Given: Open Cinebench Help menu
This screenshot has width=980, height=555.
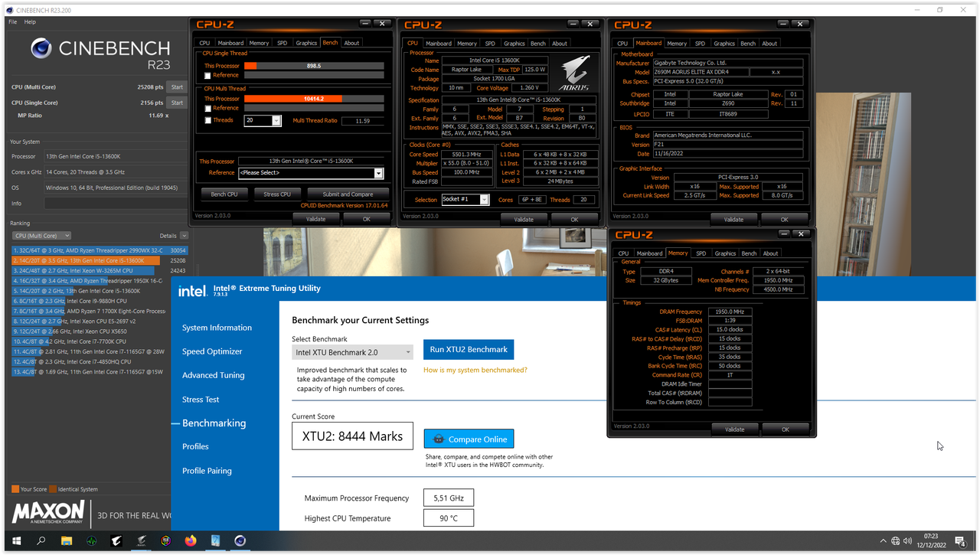Looking at the screenshot, I should (30, 22).
